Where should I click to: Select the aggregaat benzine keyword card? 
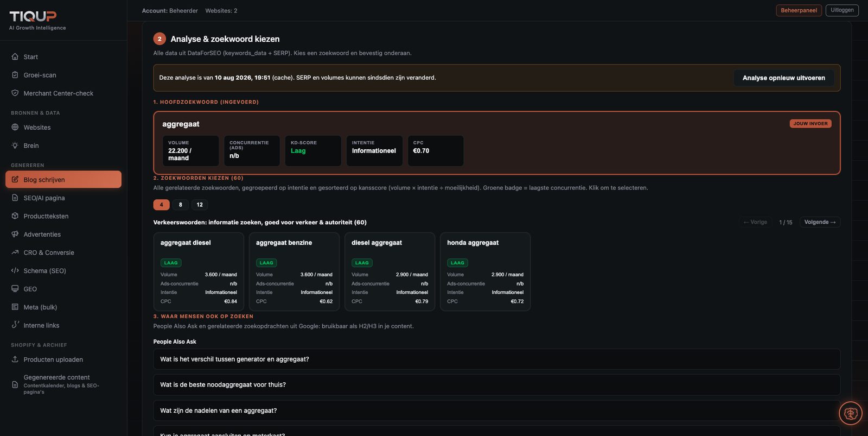pyautogui.click(x=294, y=271)
